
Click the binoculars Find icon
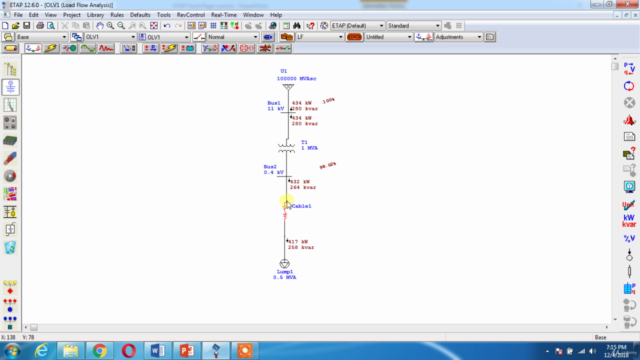297,26
